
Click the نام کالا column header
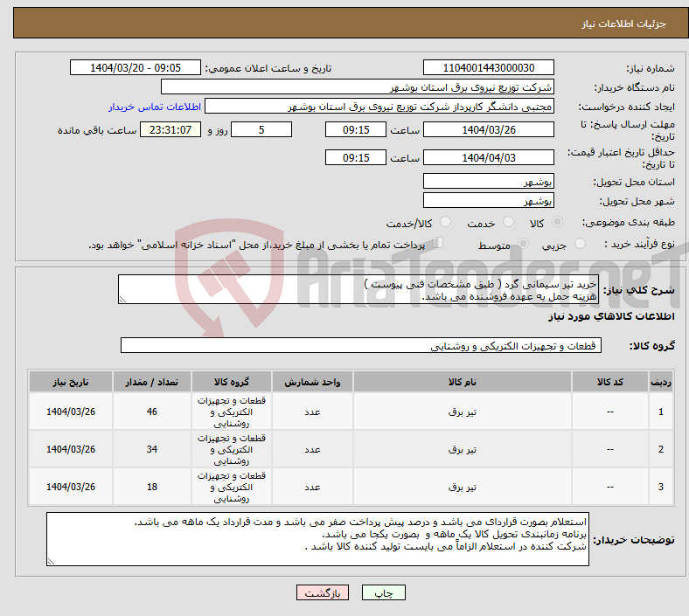[x=462, y=382]
